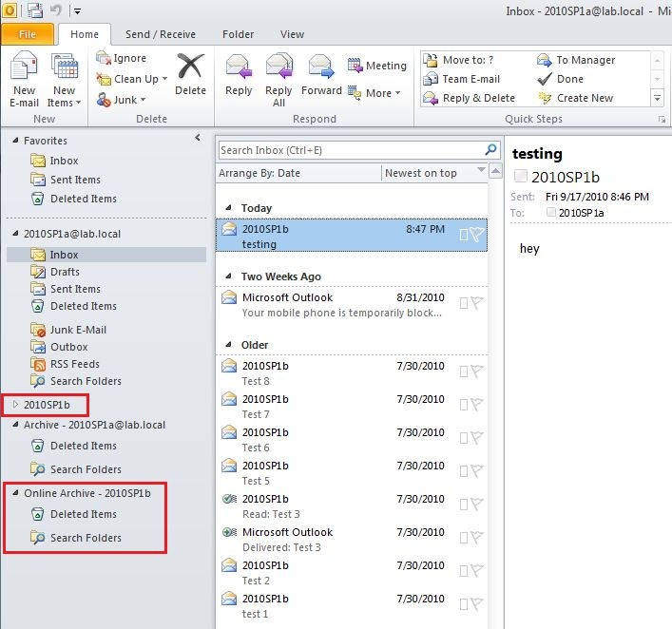
Task: Open the File tab
Action: point(28,34)
